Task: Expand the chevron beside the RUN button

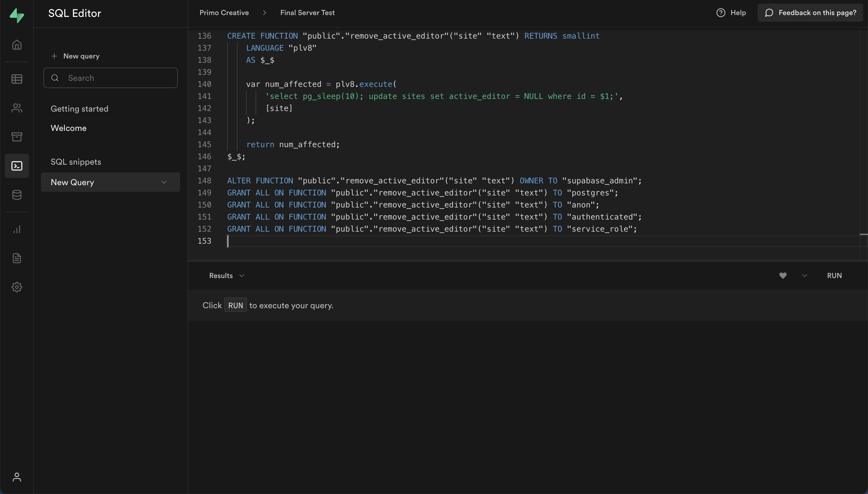Action: click(804, 276)
